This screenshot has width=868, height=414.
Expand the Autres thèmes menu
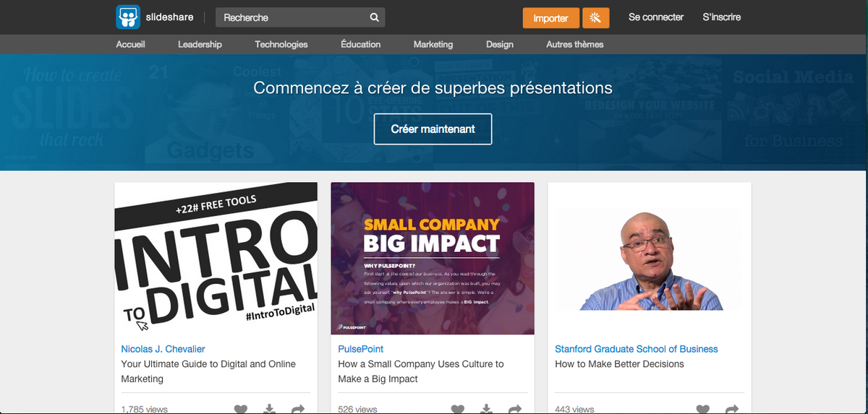pyautogui.click(x=575, y=44)
